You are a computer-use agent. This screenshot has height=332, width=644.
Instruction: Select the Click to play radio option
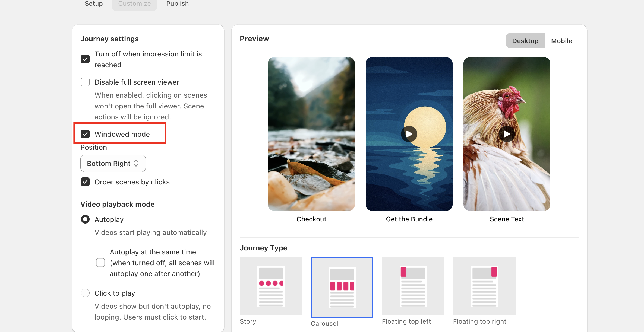tap(85, 293)
